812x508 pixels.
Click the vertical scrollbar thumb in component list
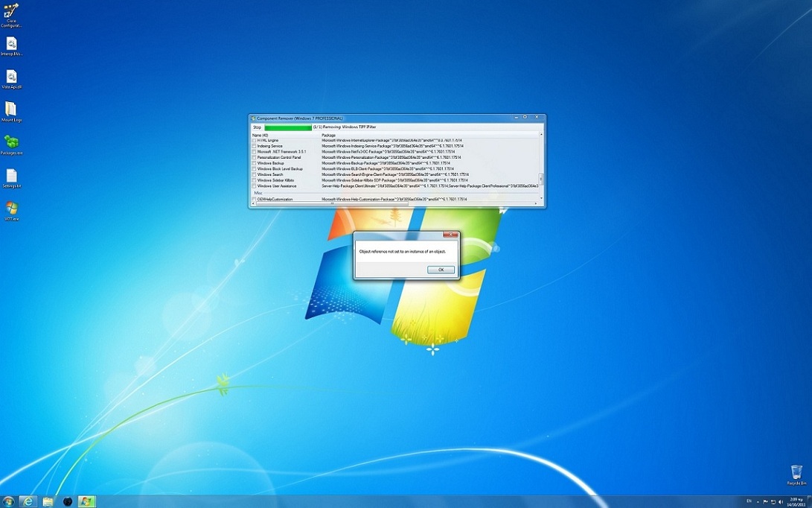[x=541, y=179]
